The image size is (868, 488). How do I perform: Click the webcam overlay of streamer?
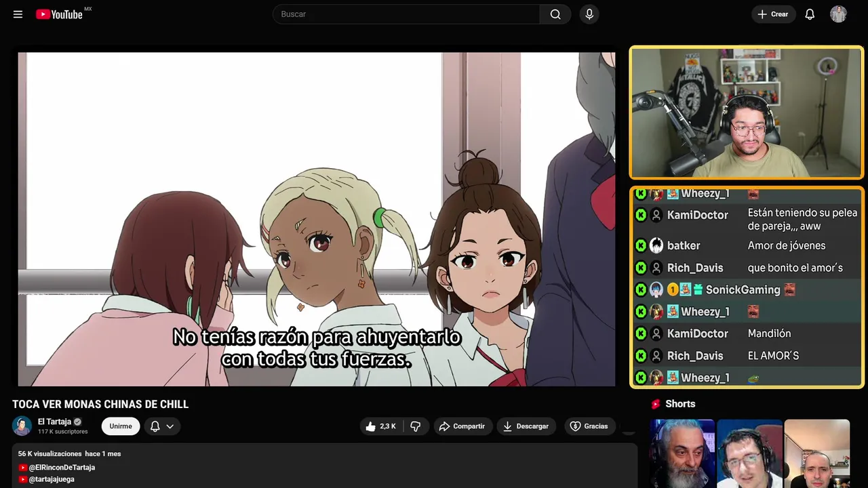[x=747, y=113]
